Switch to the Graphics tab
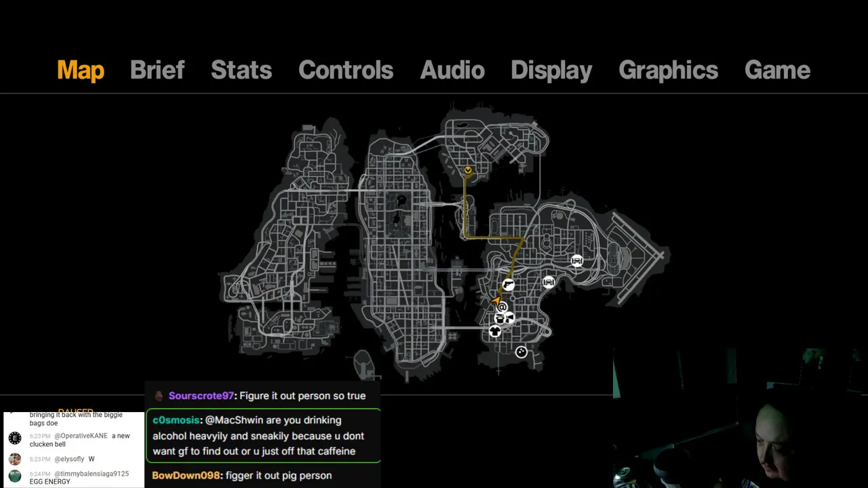 (668, 70)
